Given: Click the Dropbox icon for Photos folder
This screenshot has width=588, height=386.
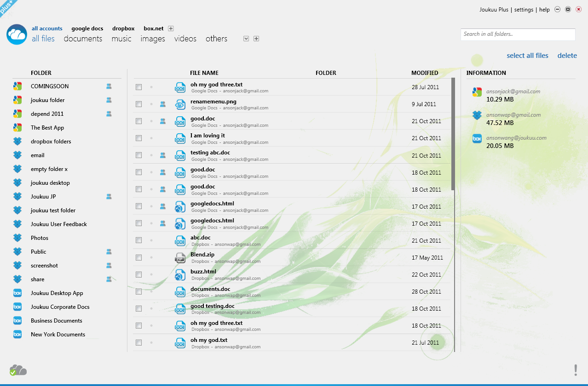Looking at the screenshot, I should point(17,238).
